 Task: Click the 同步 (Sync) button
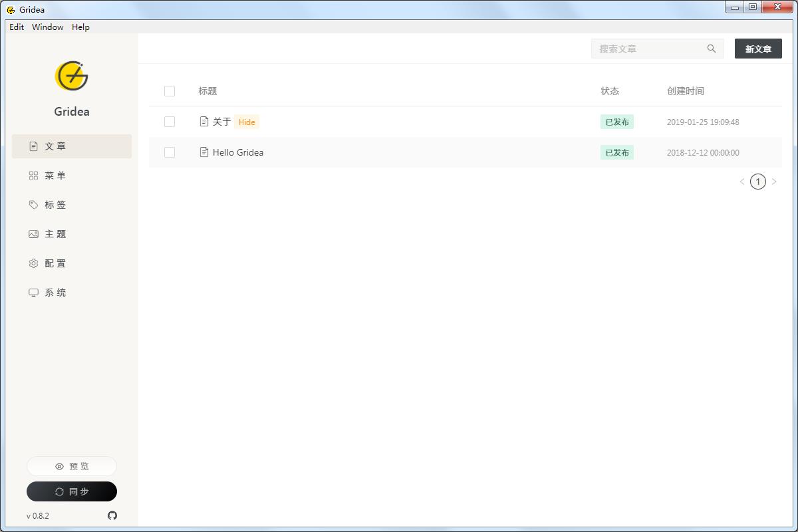coord(71,491)
